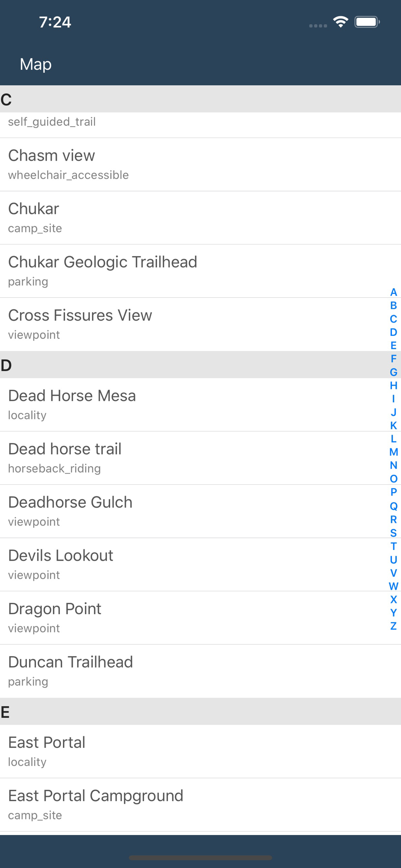The width and height of the screenshot is (401, 868).
Task: Open East Portal locality entry
Action: pyautogui.click(x=200, y=751)
